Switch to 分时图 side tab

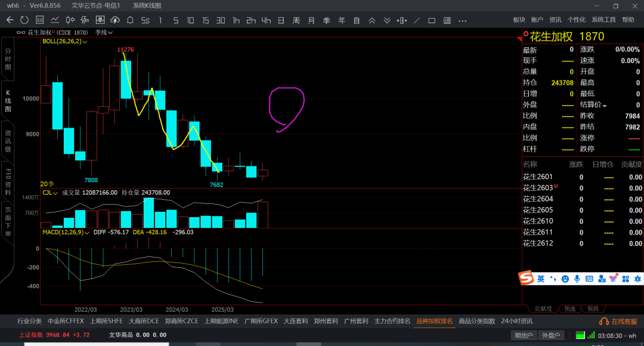coord(8,59)
